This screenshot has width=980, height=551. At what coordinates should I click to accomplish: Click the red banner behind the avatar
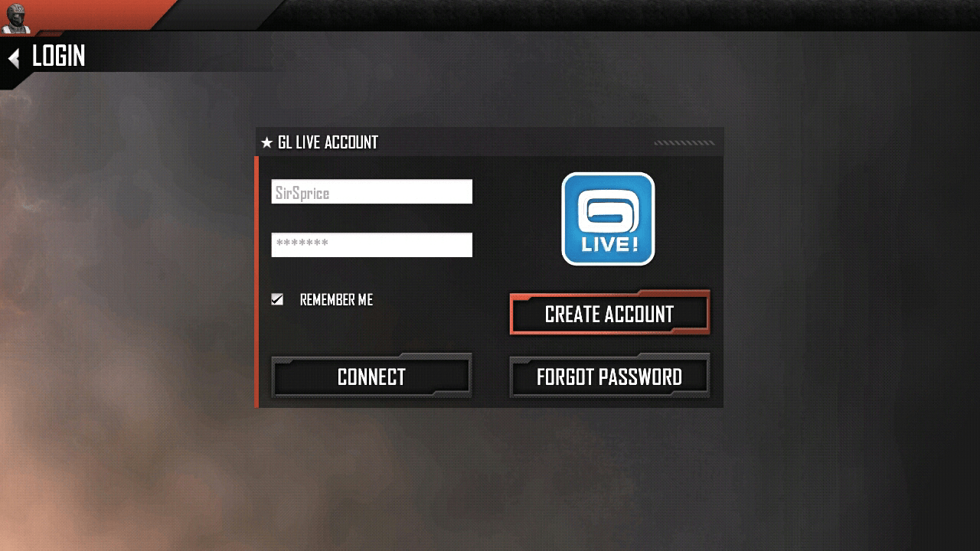(100, 14)
